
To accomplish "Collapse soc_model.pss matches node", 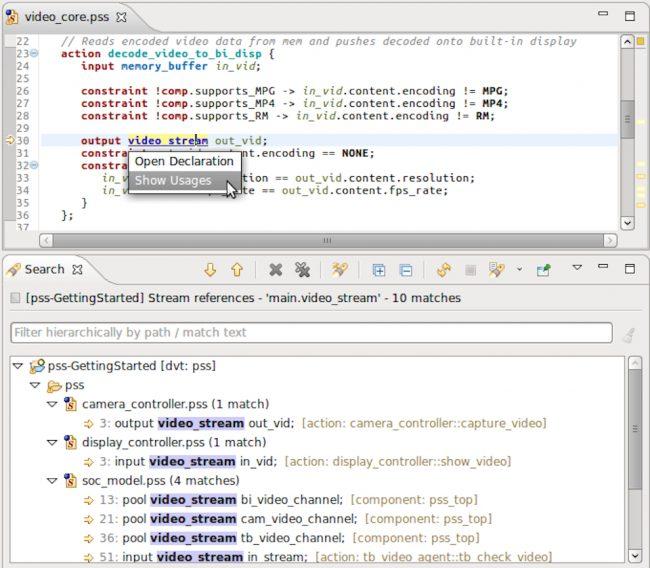I will tap(52, 481).
